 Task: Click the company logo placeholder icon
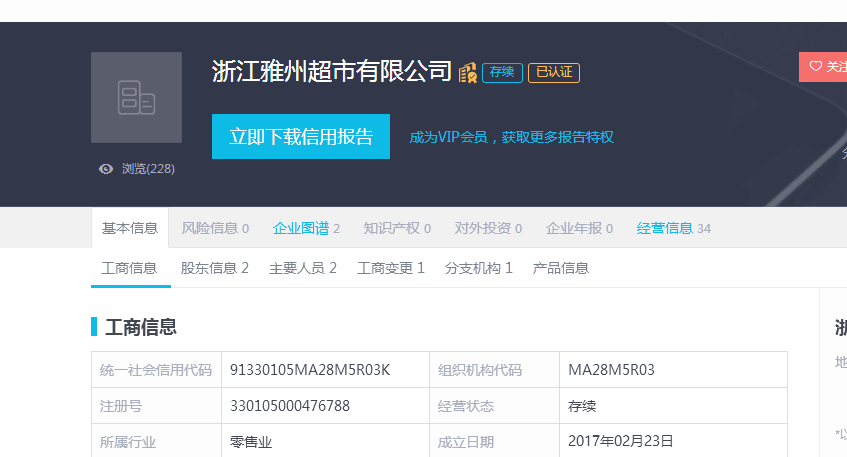[x=136, y=98]
